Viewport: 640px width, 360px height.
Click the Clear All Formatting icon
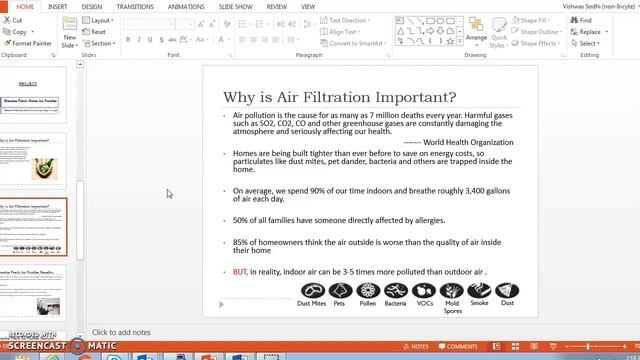click(227, 24)
